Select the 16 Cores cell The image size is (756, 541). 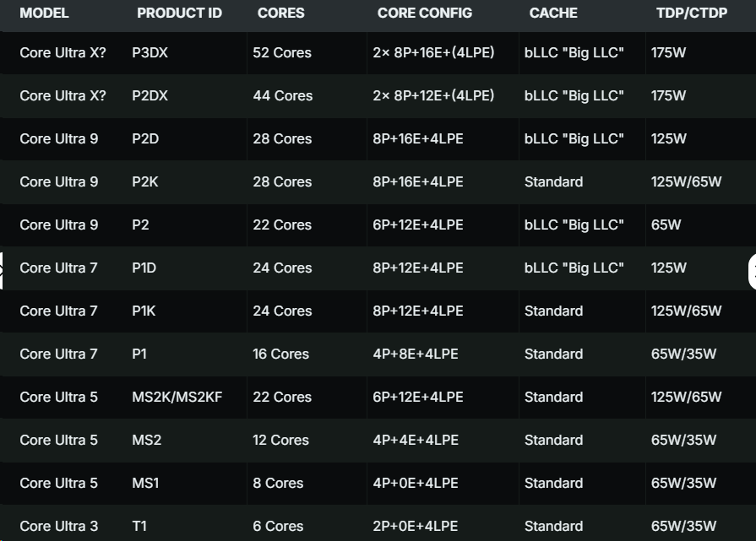280,354
